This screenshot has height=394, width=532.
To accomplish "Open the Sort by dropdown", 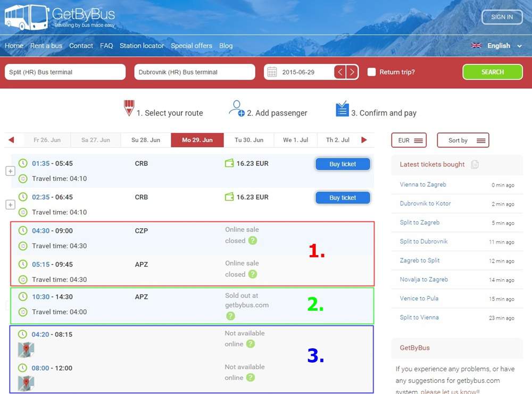I will tap(463, 140).
